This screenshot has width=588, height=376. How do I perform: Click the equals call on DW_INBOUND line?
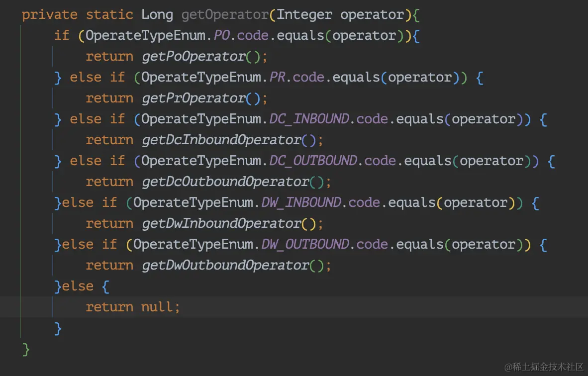click(x=412, y=203)
